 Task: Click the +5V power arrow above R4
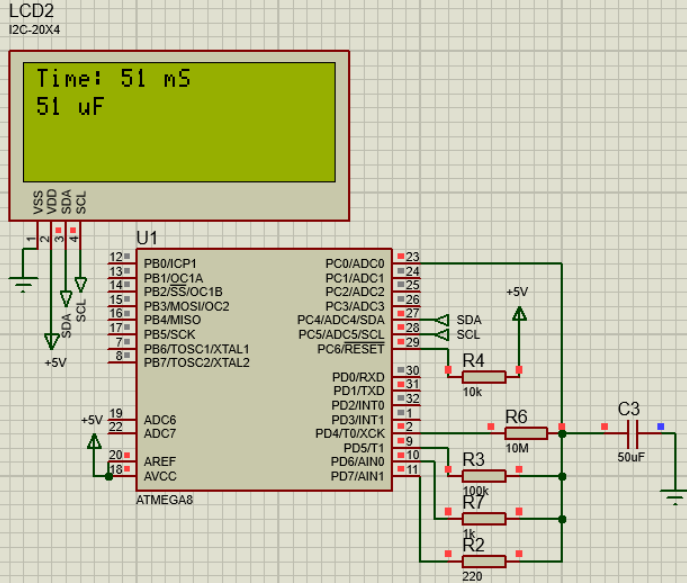[519, 314]
